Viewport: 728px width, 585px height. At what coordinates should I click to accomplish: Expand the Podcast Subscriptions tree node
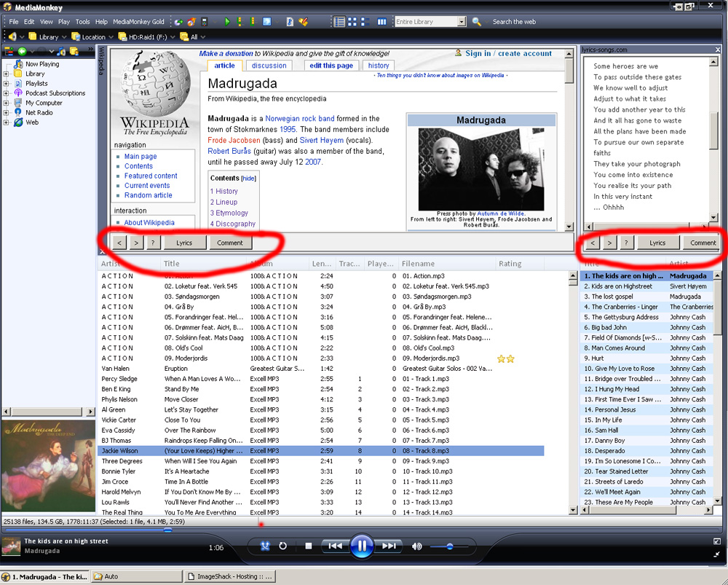tap(6, 93)
